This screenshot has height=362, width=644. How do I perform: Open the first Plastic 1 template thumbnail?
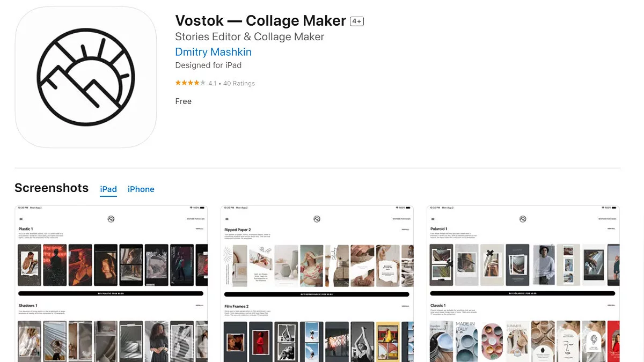pyautogui.click(x=30, y=265)
